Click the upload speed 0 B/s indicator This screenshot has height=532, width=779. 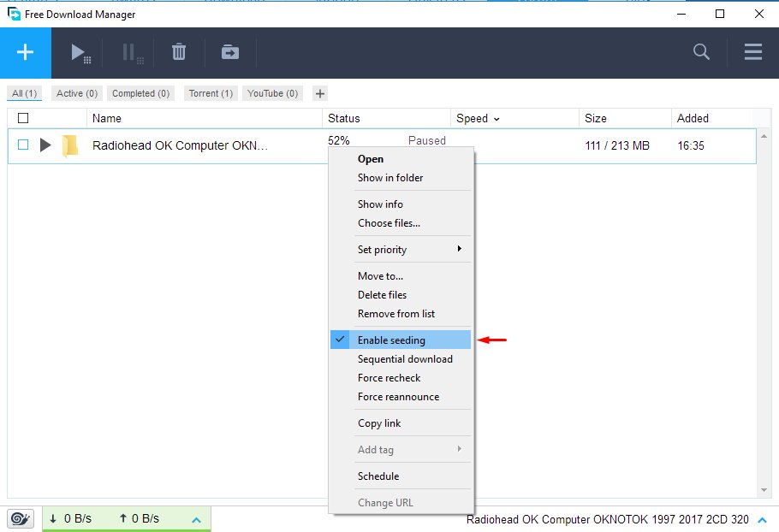(x=139, y=518)
